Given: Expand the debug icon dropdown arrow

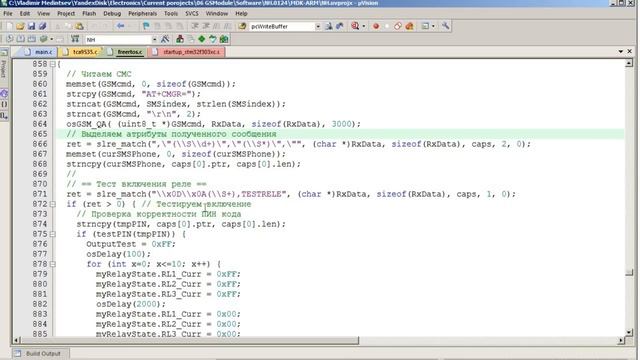Looking at the screenshot, I should point(363,27).
